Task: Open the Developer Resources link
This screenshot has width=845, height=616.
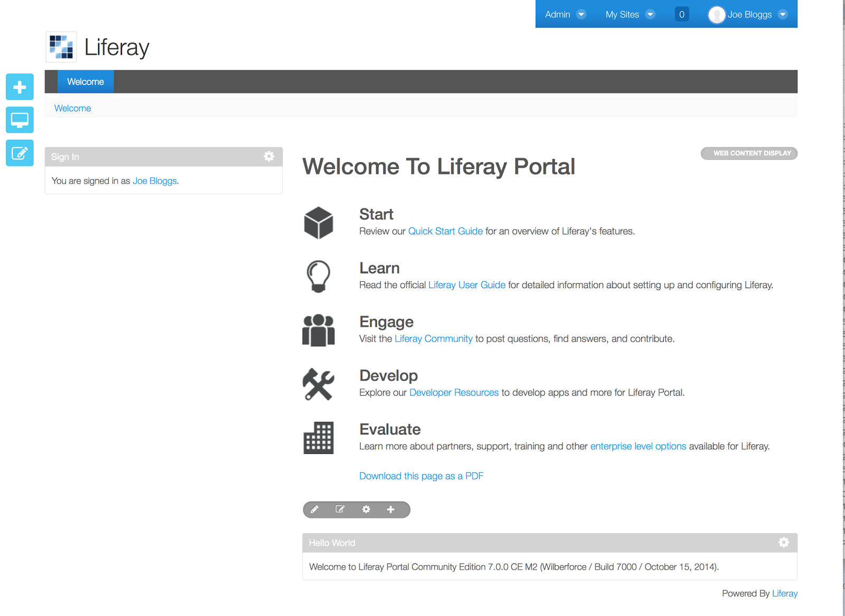Action: [x=454, y=393]
